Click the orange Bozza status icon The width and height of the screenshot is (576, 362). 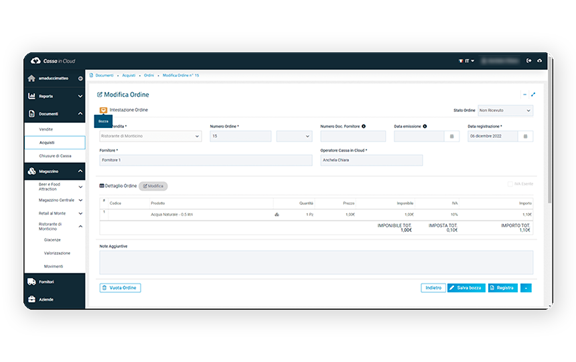click(x=103, y=110)
